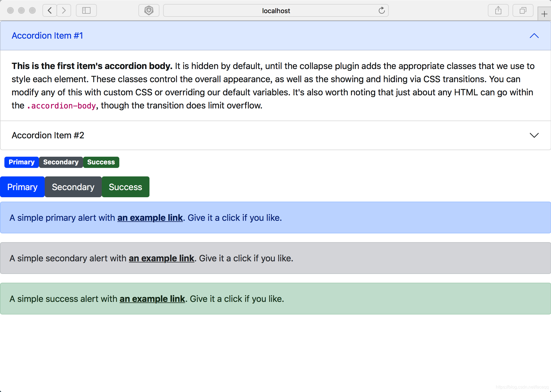Click the localhost address bar
Viewport: 551px width, 392px height.
[276, 10]
